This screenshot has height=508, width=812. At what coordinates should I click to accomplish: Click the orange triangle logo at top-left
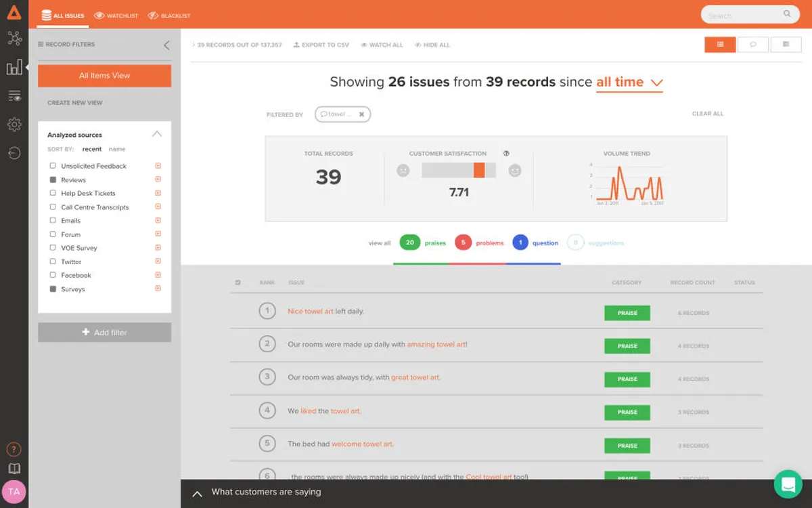pyautogui.click(x=14, y=14)
